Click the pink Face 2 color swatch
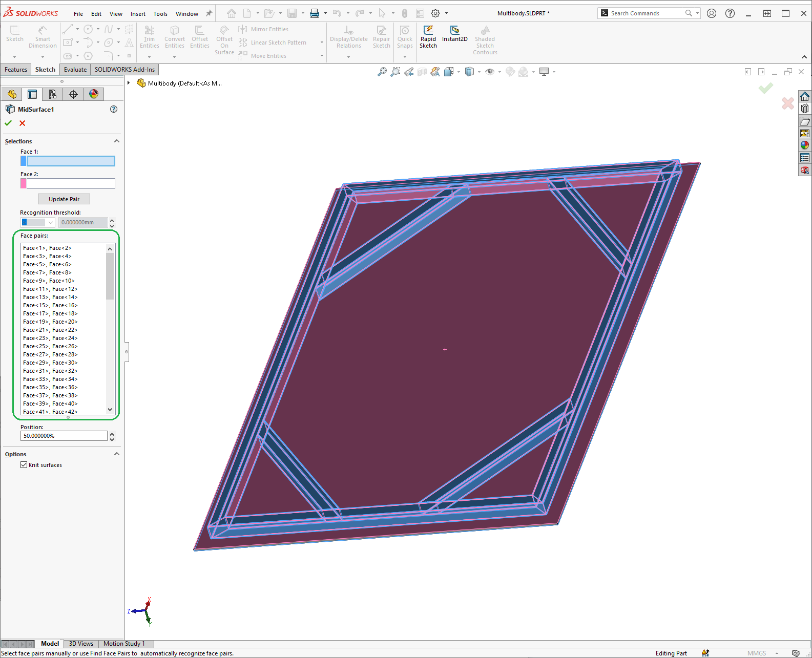This screenshot has width=812, height=658. click(x=24, y=183)
